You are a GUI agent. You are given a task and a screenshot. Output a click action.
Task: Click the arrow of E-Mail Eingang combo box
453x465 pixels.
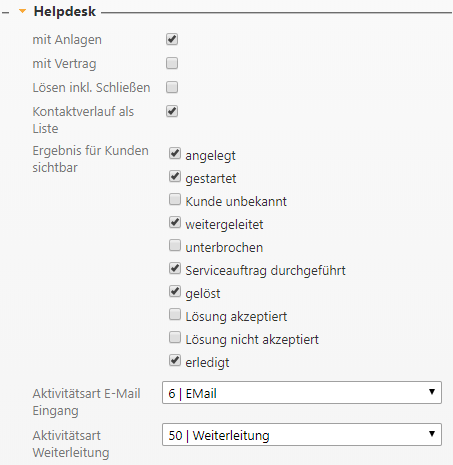coord(432,392)
